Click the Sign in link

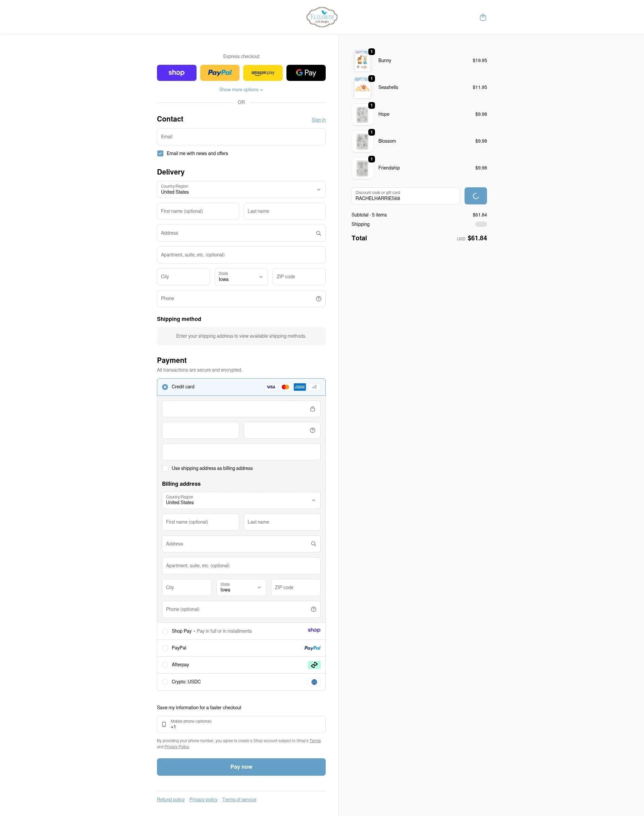coord(318,120)
